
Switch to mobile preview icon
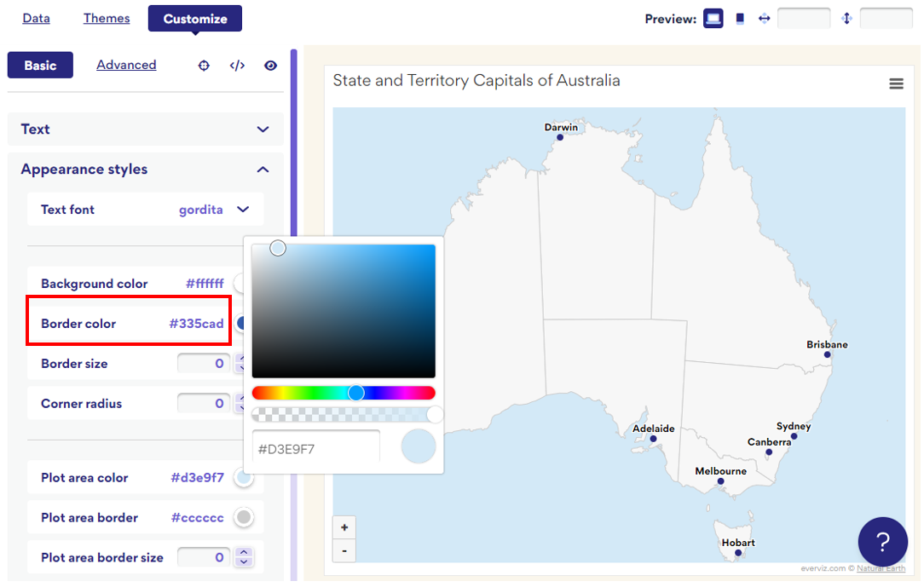[738, 17]
